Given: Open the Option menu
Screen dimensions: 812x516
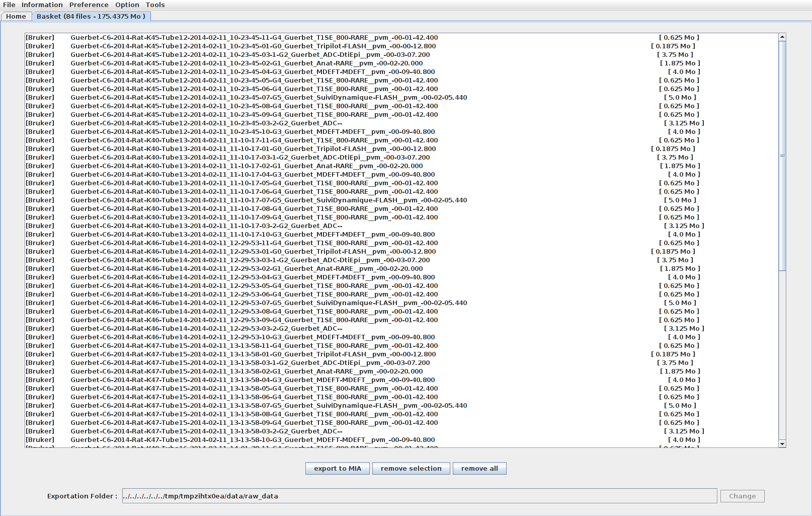Looking at the screenshot, I should (127, 5).
